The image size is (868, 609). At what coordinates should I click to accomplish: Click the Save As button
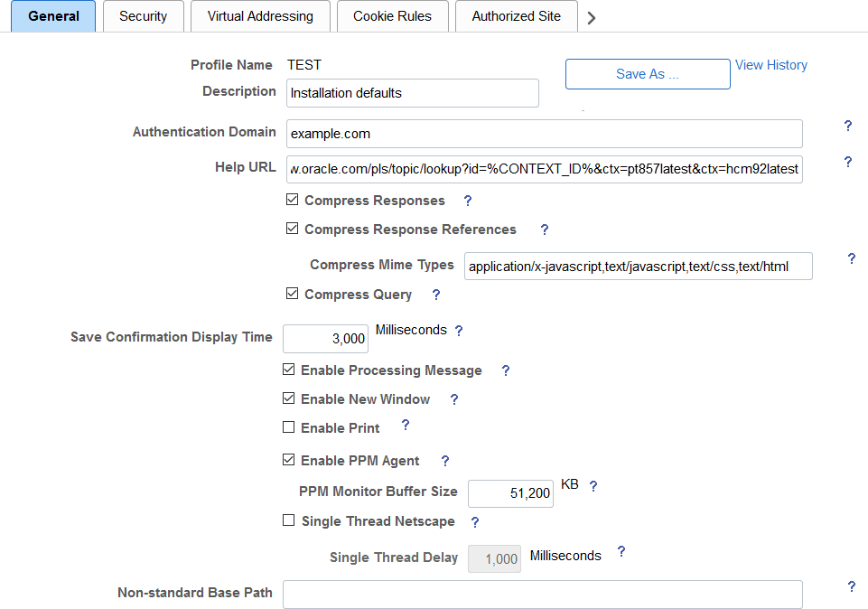tap(647, 73)
